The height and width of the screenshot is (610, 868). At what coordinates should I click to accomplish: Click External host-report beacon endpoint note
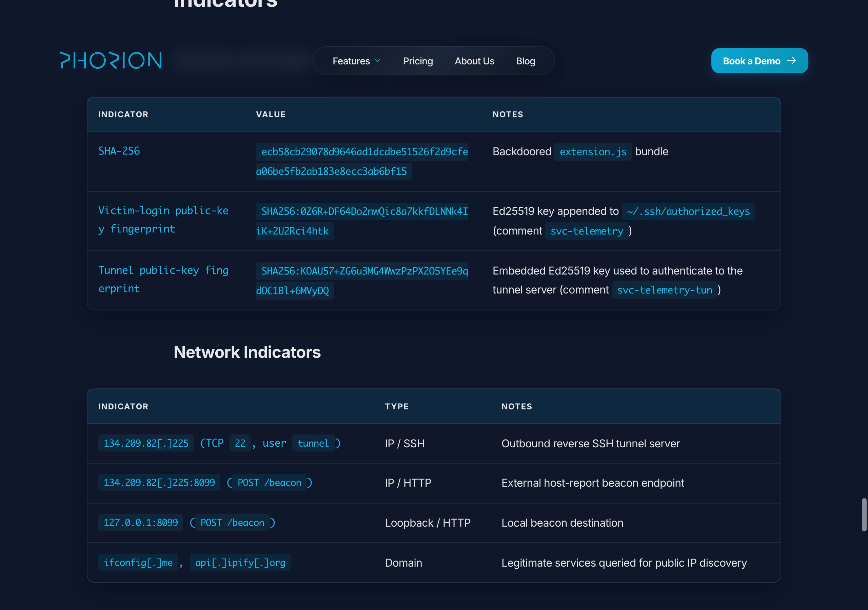point(593,483)
